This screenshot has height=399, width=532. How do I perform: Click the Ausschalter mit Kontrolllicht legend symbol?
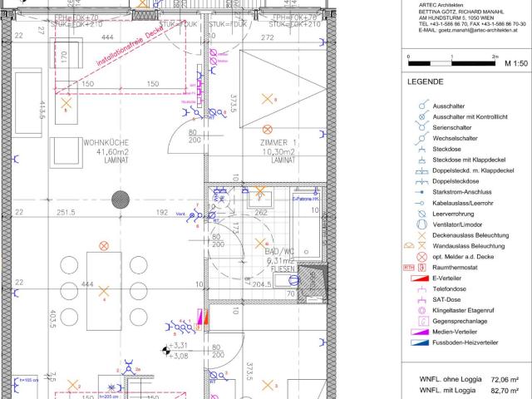(x=422, y=116)
